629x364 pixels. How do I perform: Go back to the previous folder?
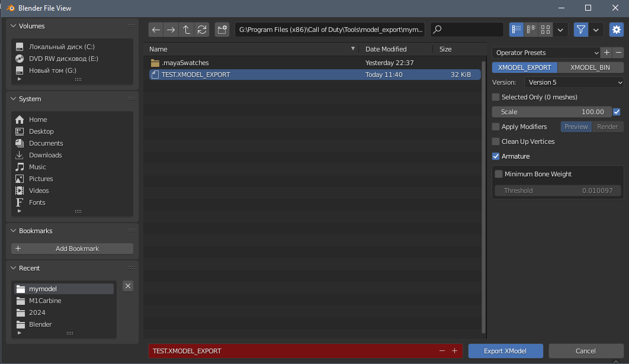tap(156, 30)
